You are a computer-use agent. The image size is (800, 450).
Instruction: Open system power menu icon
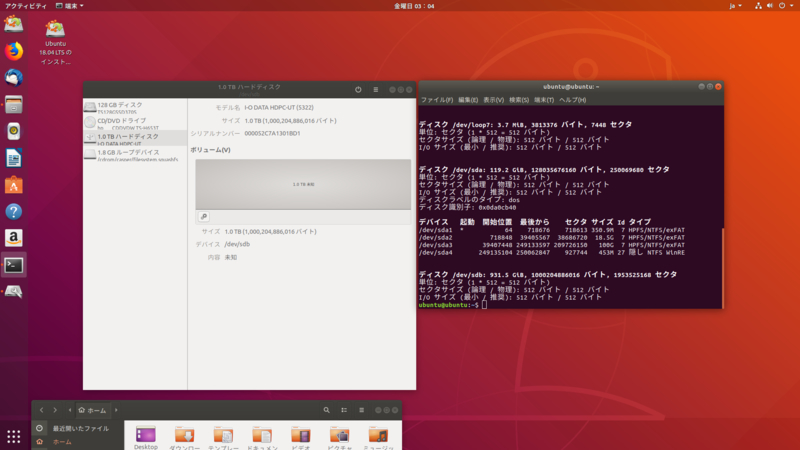(x=782, y=6)
